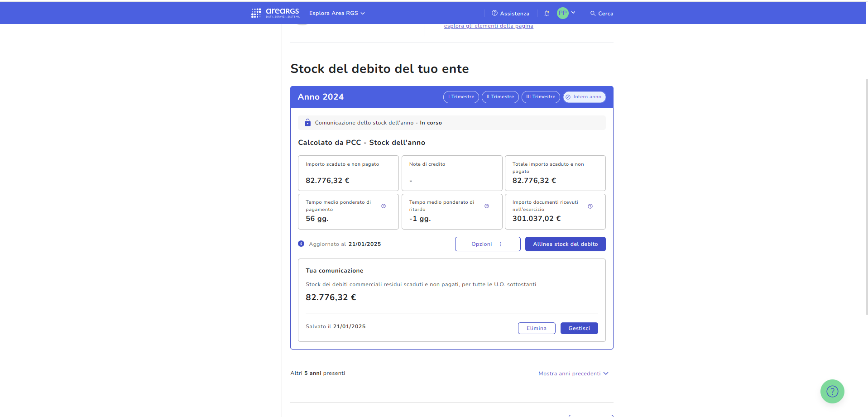
Task: Select the I Trimestre filter
Action: click(x=461, y=97)
